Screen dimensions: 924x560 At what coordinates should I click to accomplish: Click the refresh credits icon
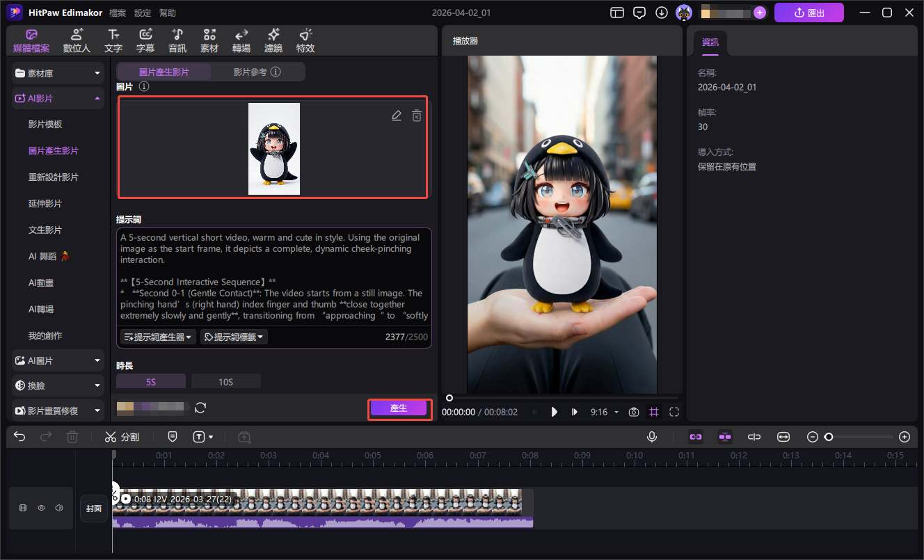click(x=200, y=408)
